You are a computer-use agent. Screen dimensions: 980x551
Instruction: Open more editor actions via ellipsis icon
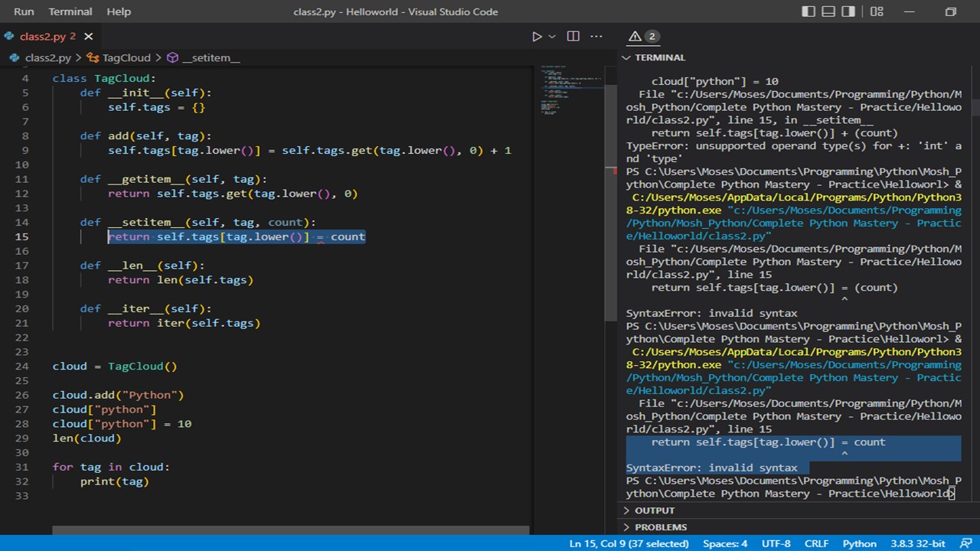point(596,36)
